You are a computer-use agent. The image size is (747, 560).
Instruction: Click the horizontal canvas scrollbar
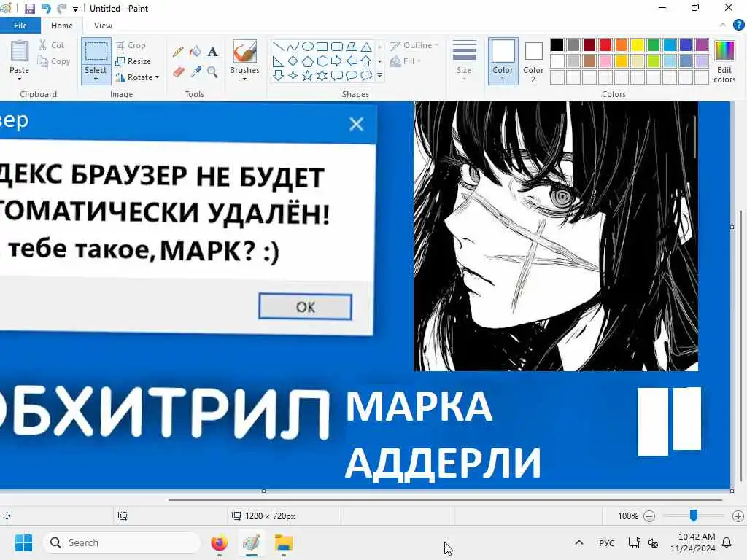tap(445, 500)
